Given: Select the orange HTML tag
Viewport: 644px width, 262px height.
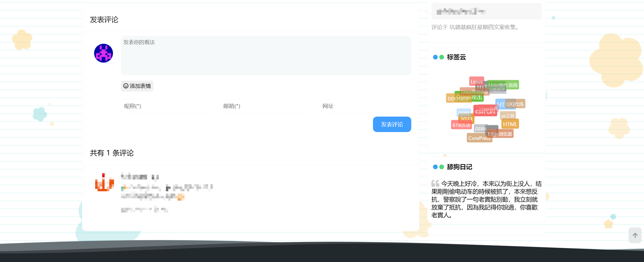Looking at the screenshot, I should click(510, 123).
